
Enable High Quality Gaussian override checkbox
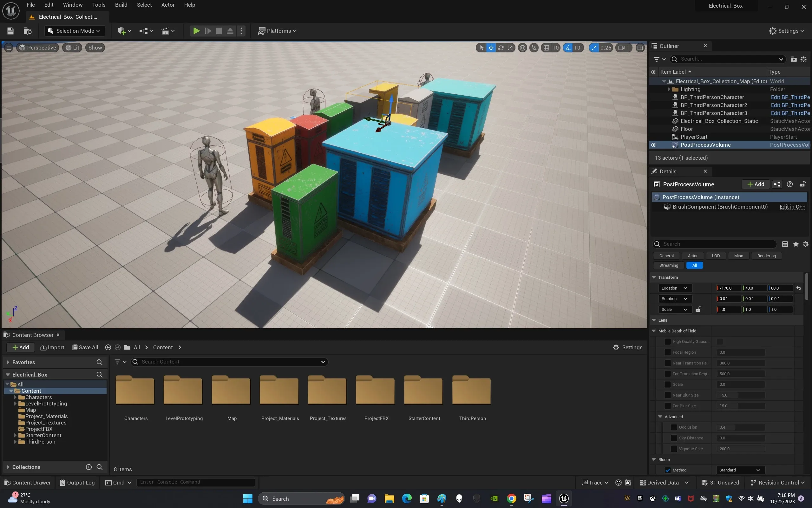[x=668, y=342]
